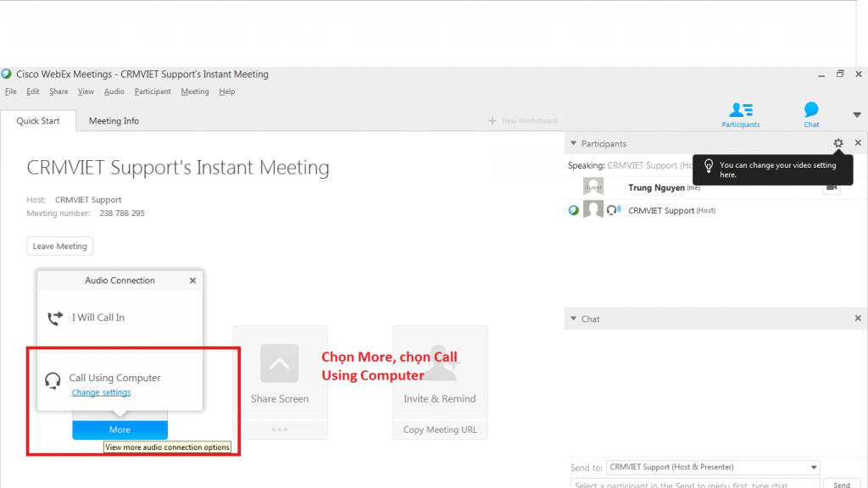Collapse the Participants panel triangle
868x488 pixels.
(574, 143)
